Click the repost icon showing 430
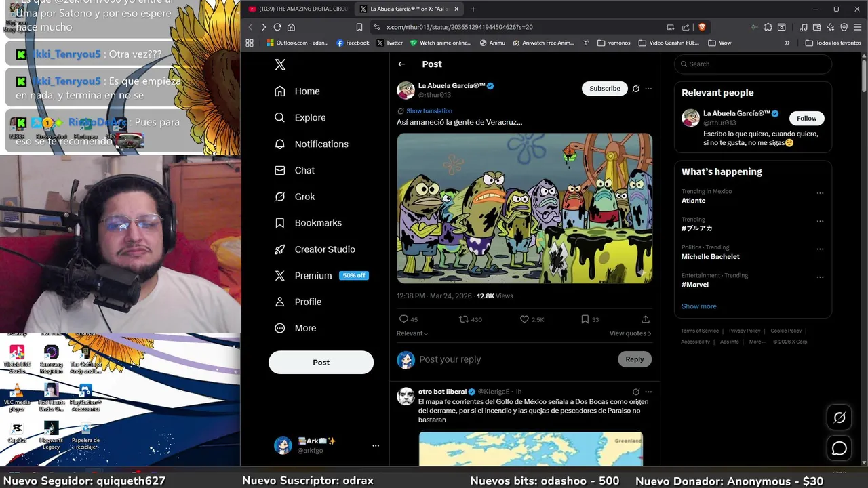Screen dimensions: 868x488 pyautogui.click(x=471, y=319)
